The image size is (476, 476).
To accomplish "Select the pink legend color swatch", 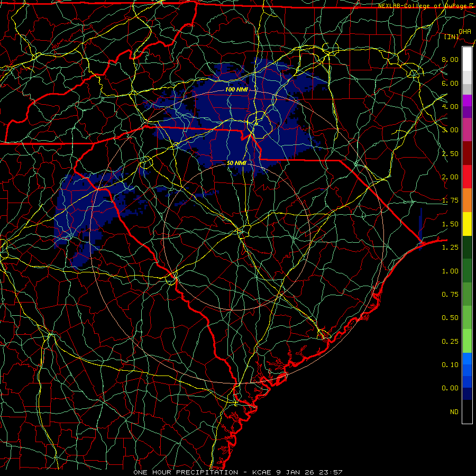I will click(467, 130).
